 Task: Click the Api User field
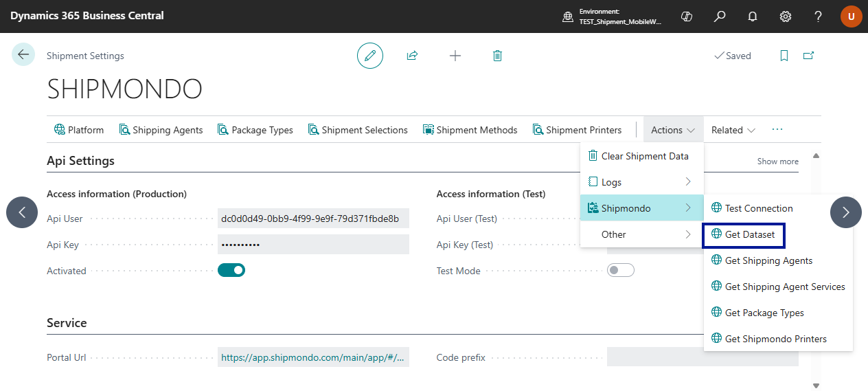click(x=313, y=219)
